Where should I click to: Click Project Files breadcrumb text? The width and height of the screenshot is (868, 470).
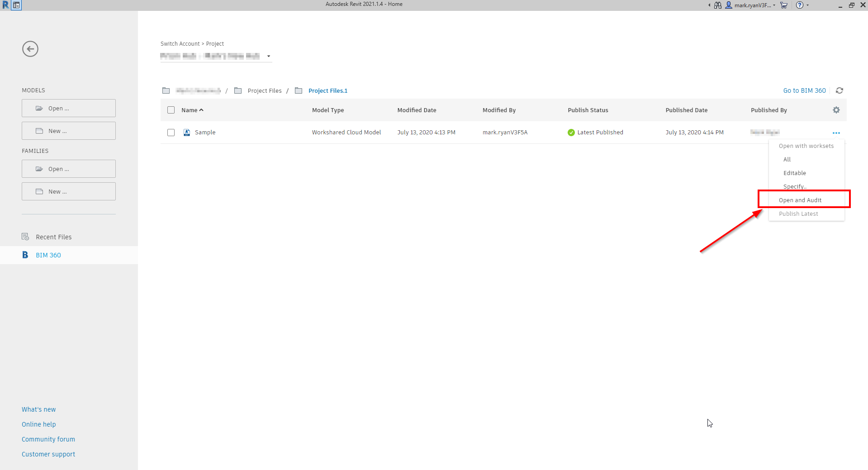265,90
